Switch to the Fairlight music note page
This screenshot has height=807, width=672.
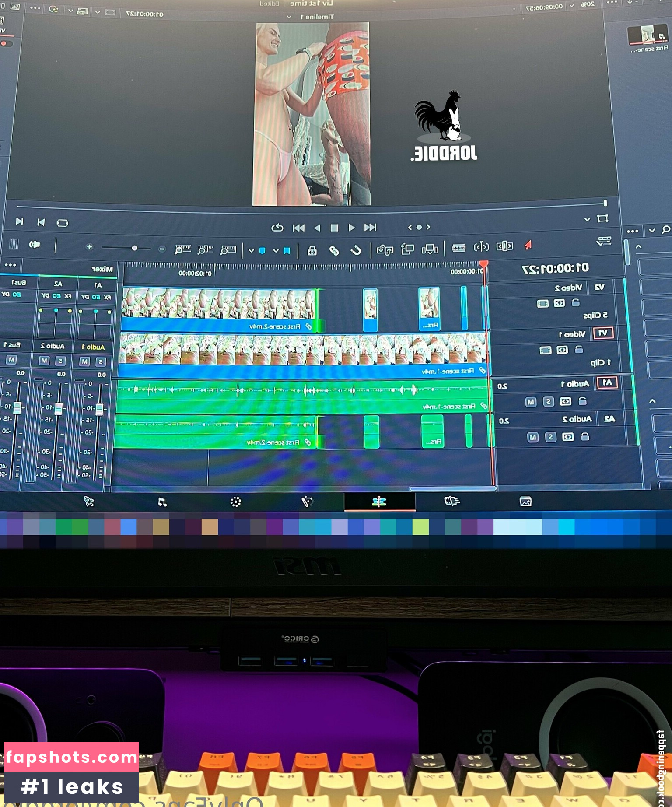[162, 502]
